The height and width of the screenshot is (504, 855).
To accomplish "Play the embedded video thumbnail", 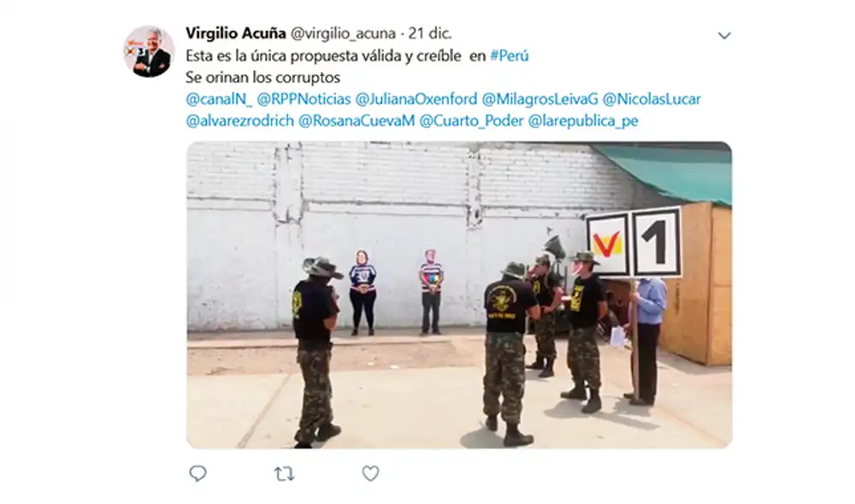I will (459, 295).
